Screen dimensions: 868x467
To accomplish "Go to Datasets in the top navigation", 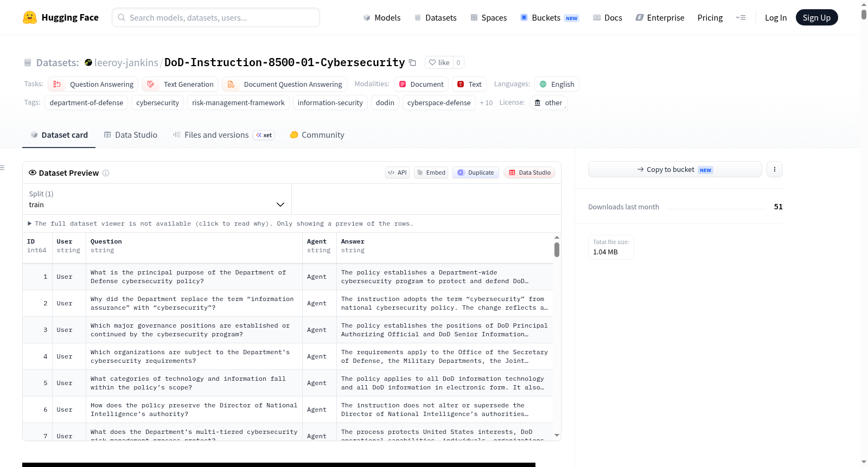I will point(435,17).
